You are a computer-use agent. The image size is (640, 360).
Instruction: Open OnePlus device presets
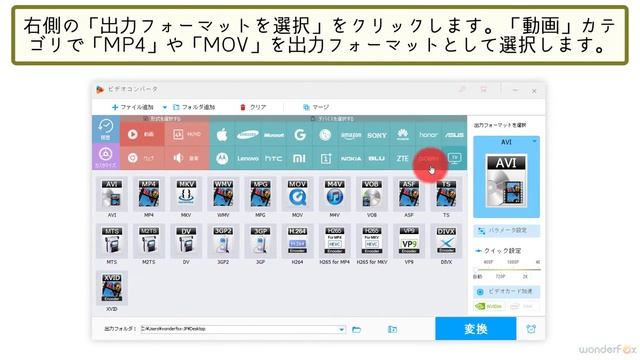325,158
